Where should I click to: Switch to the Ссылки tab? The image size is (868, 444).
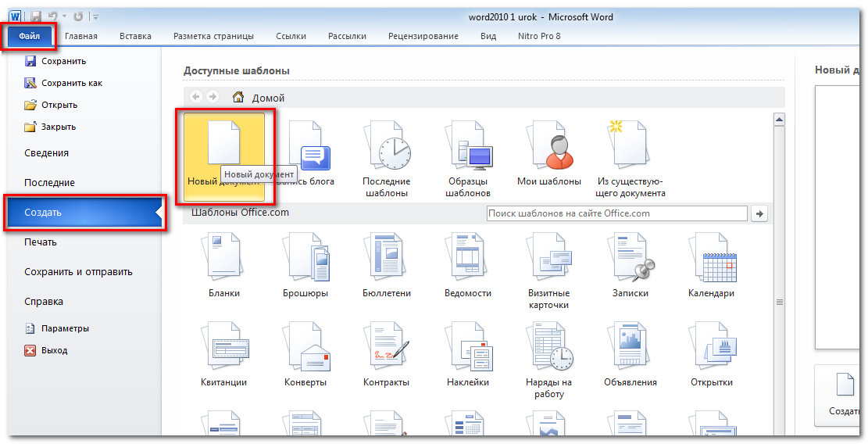tap(291, 36)
